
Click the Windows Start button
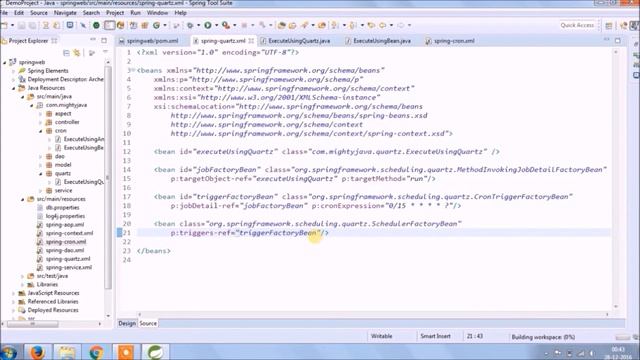point(9,352)
